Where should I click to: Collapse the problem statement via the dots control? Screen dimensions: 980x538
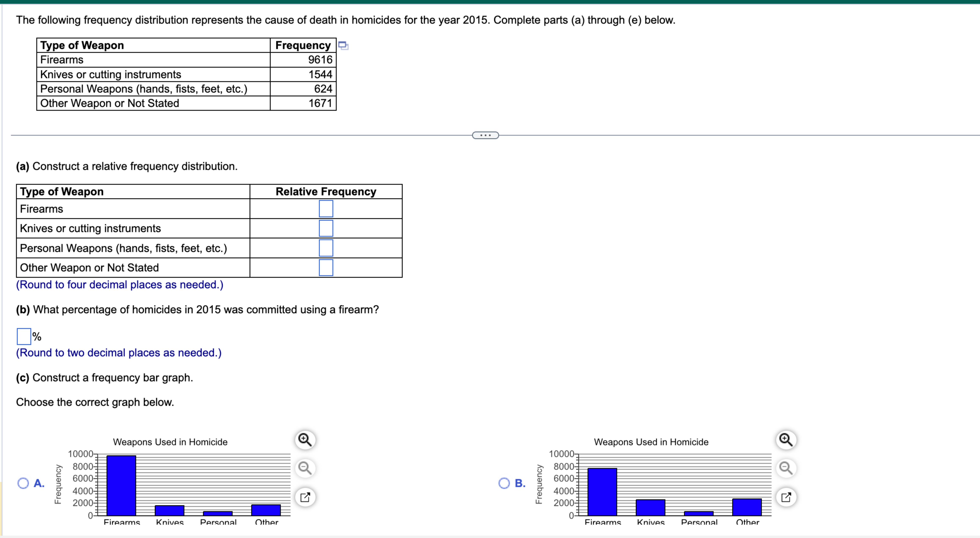point(485,135)
